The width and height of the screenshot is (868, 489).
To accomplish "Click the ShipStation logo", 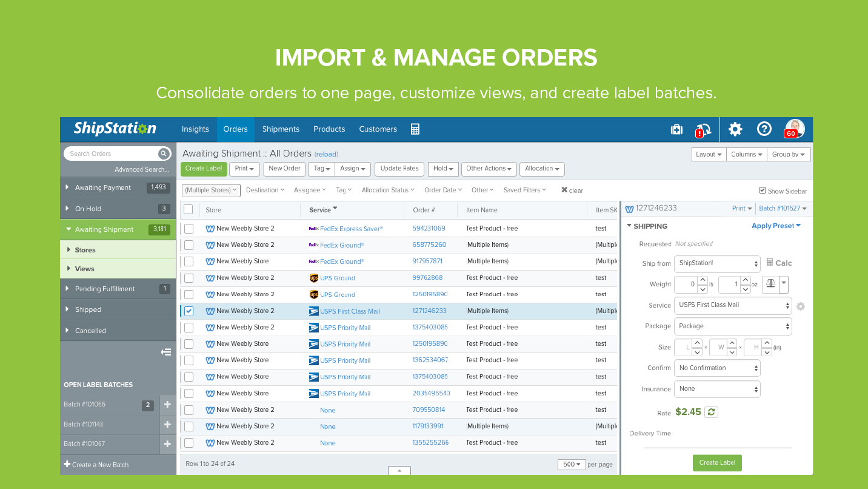I will (115, 129).
